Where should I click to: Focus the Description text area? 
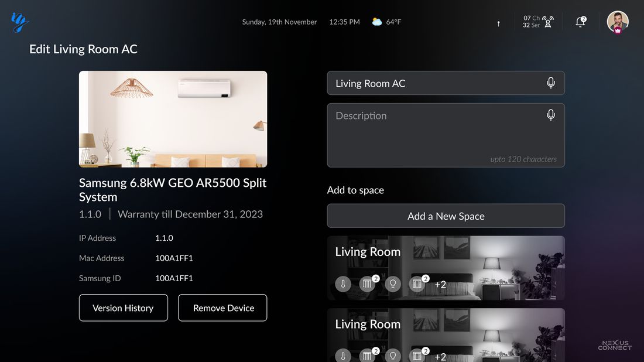click(446, 135)
